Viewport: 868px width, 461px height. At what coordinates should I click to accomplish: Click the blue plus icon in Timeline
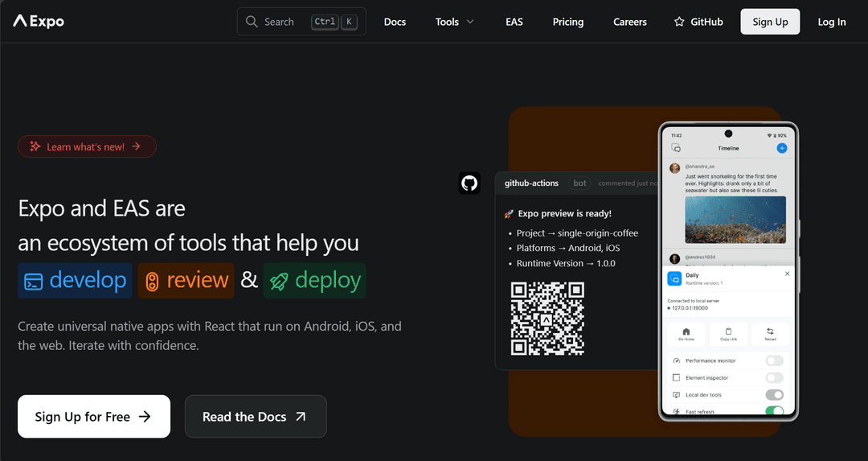[781, 149]
